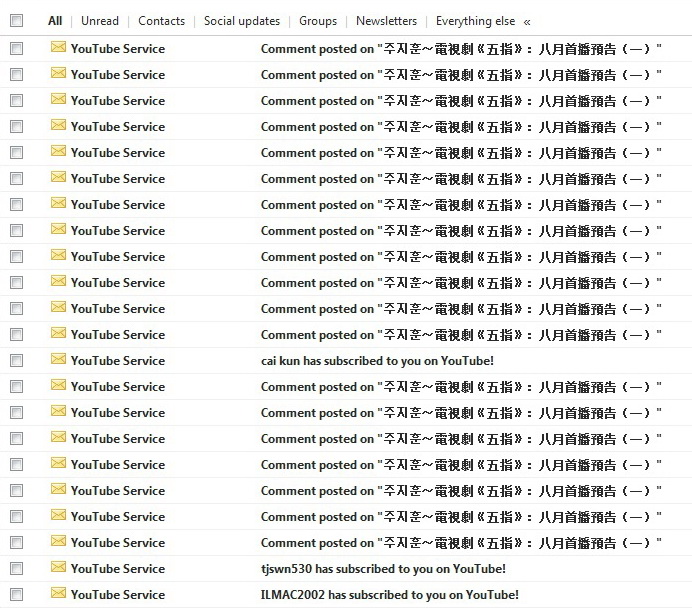
Task: Open sender YouTube Service on the tjswn530 row
Action: (118, 568)
